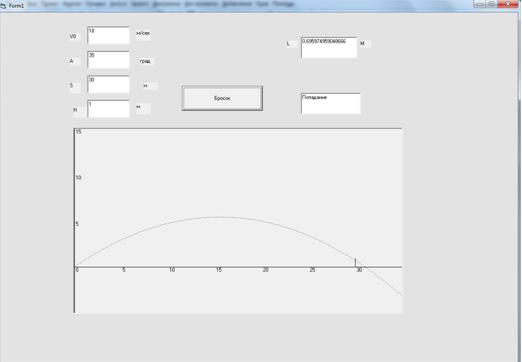Click the град units label
Image resolution: width=522 pixels, height=362 pixels.
click(145, 61)
